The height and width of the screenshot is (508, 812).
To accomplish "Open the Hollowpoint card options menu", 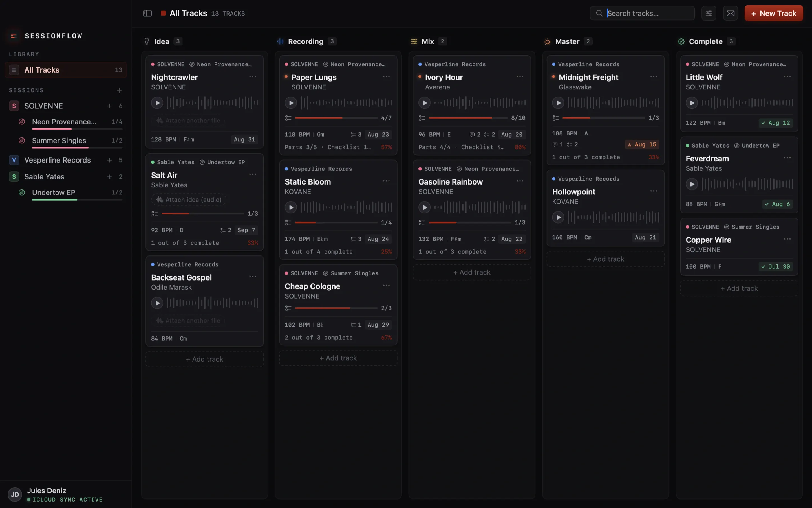I will [653, 191].
